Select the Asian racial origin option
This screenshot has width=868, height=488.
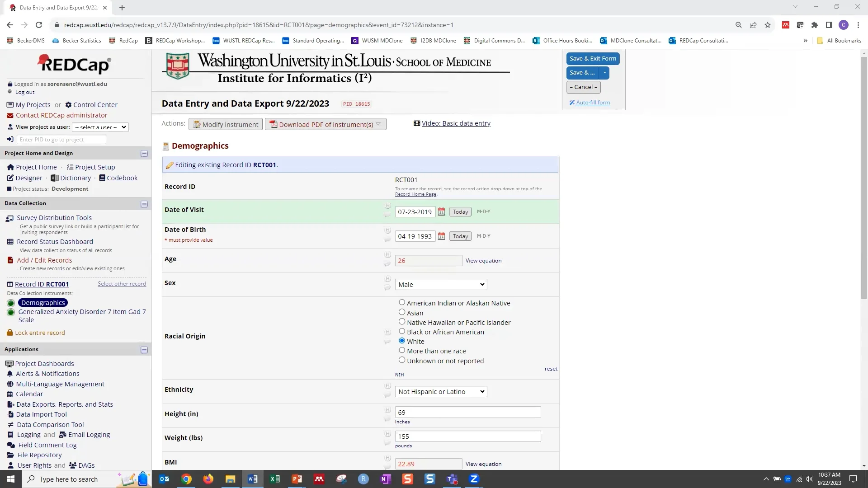tap(402, 312)
